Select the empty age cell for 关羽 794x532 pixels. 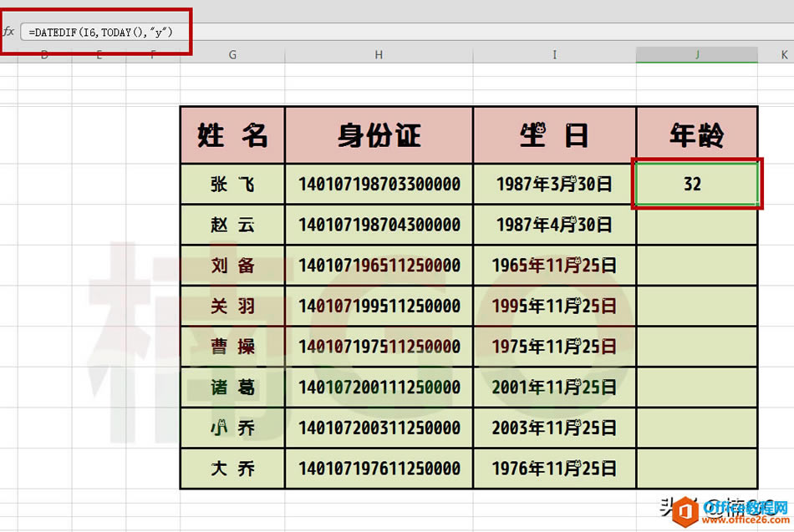pos(697,307)
